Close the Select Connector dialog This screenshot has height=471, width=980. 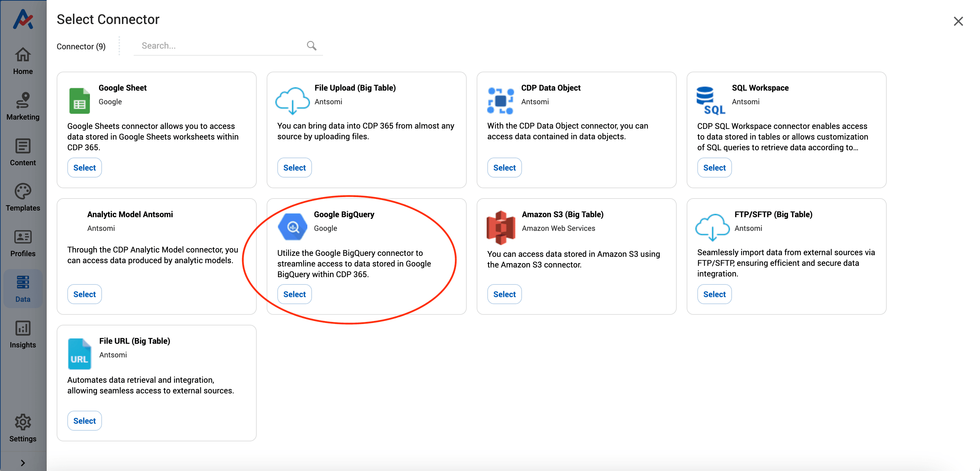(x=958, y=21)
